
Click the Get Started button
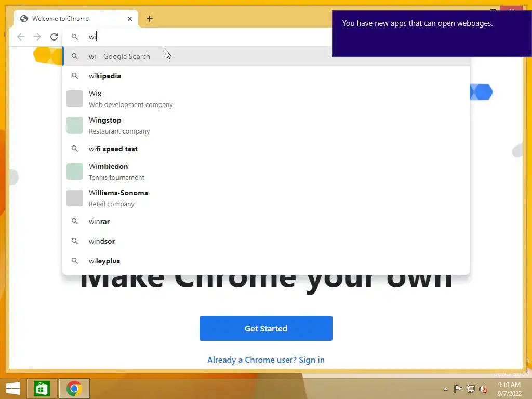click(x=266, y=328)
